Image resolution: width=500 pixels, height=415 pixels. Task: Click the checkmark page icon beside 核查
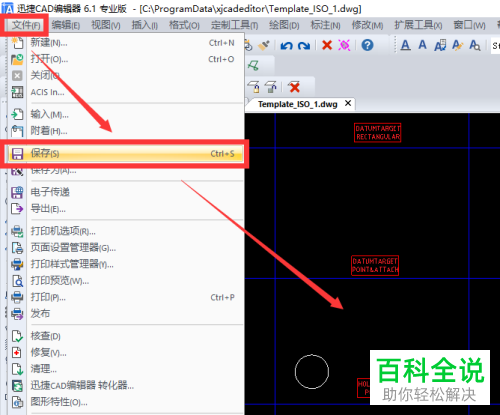click(x=17, y=336)
